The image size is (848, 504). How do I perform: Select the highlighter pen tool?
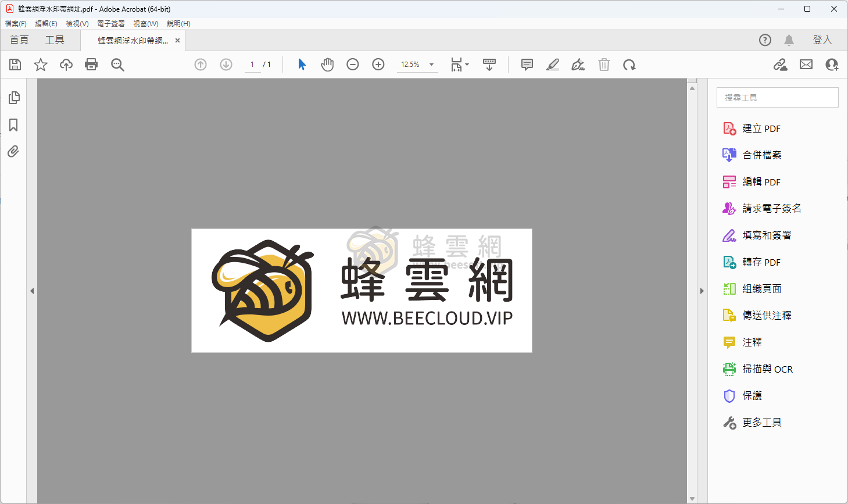(x=553, y=65)
